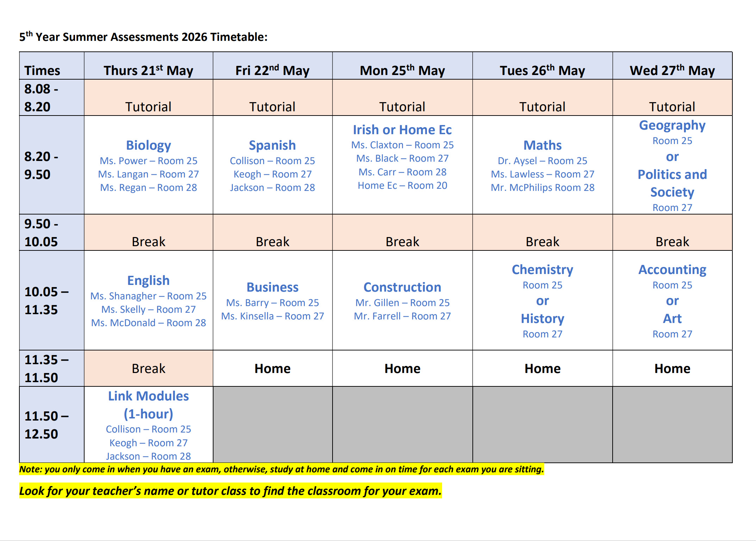
Task: Click the Mr. McPhilips Room 28 line
Action: [543, 187]
